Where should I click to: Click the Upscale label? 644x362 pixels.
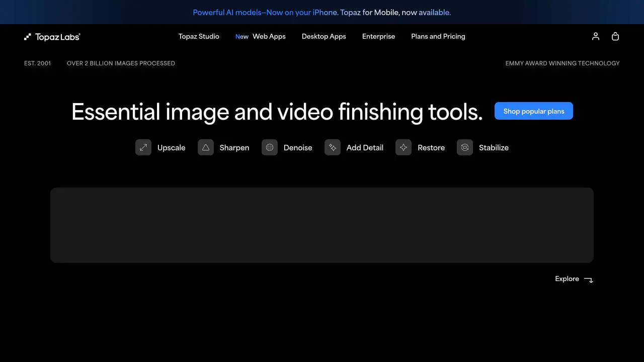(172, 147)
